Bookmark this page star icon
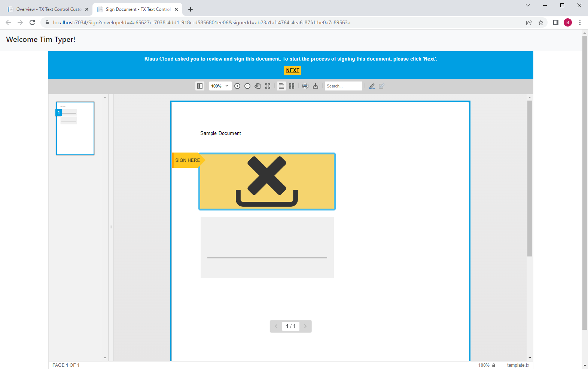The height and width of the screenshot is (369, 588). [541, 22]
